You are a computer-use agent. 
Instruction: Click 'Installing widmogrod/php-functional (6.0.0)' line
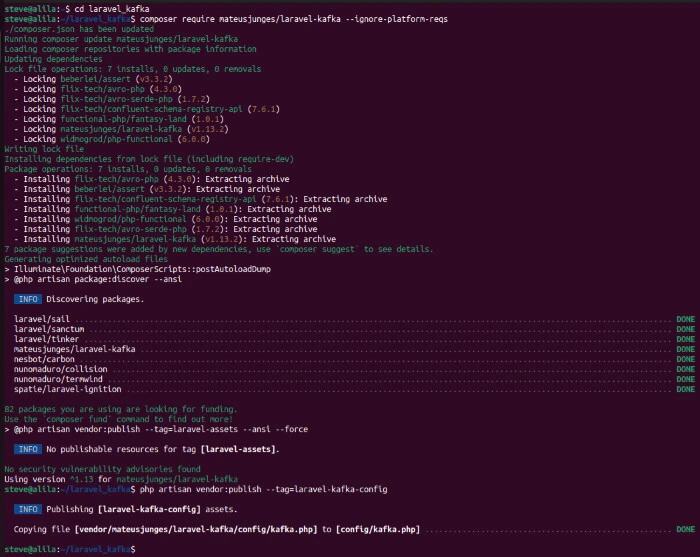[x=165, y=219]
